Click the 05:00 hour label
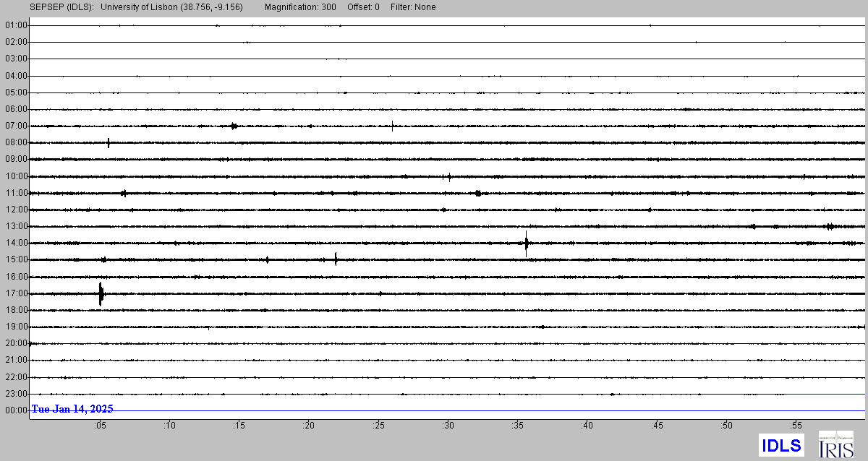This screenshot has height=461, width=868. pyautogui.click(x=16, y=92)
